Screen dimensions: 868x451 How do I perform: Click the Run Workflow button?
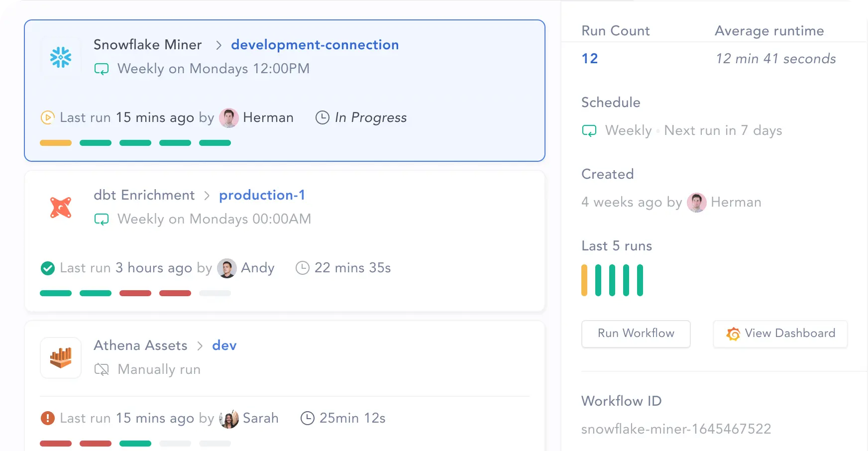tap(636, 334)
